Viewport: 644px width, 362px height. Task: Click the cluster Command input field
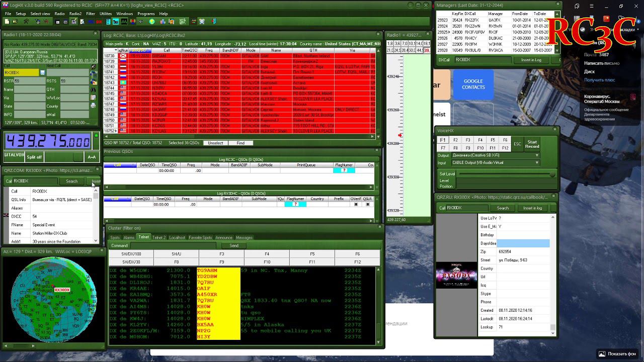[173, 245]
